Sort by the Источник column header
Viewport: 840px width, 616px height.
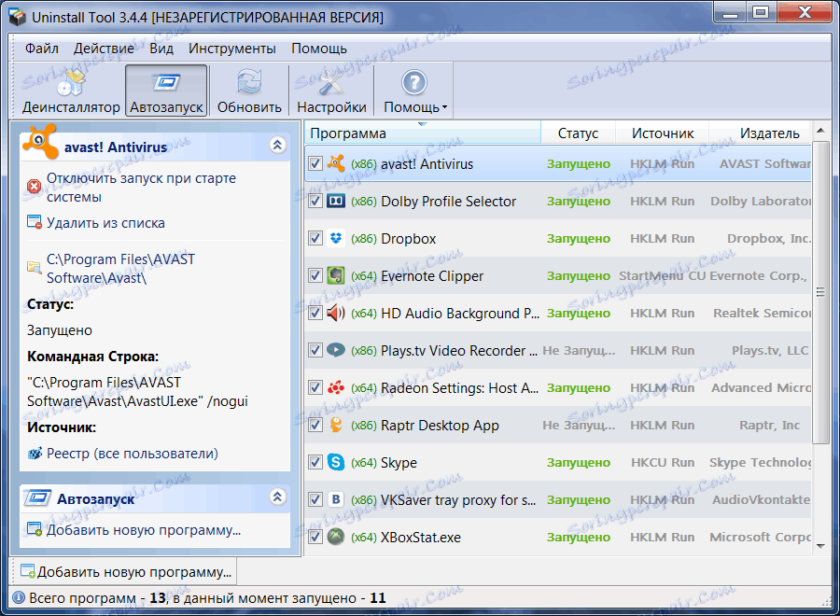[x=662, y=133]
